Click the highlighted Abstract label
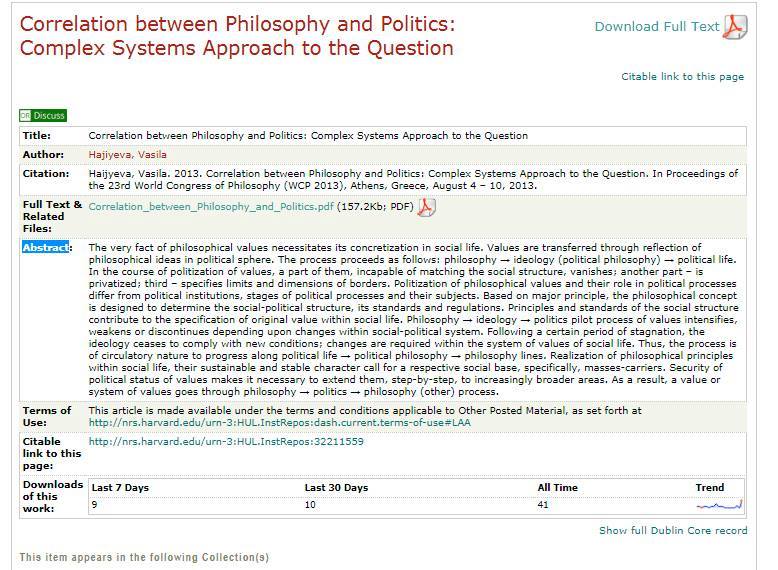Viewport: 778px width, 570px height. pyautogui.click(x=46, y=247)
